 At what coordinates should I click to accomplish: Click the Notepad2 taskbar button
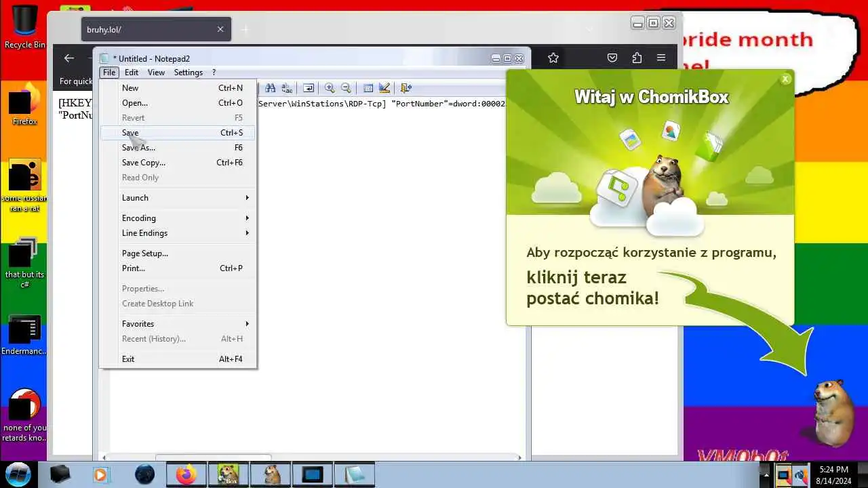click(355, 474)
